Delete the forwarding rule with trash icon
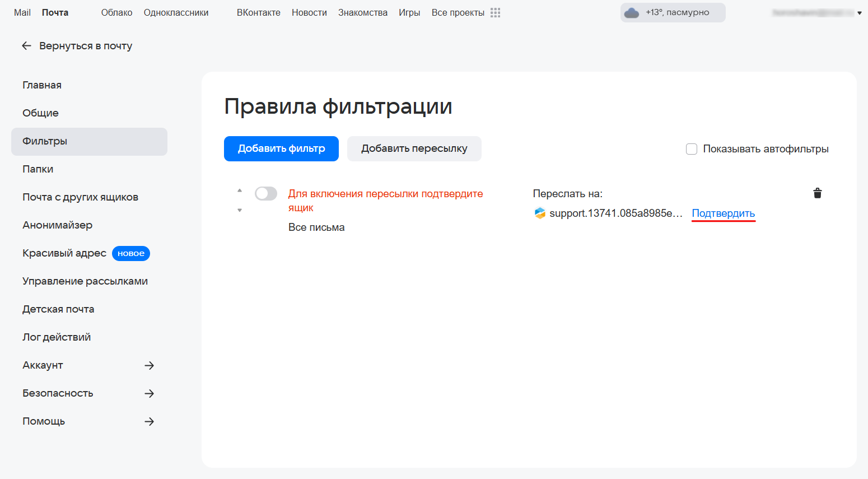 coord(817,193)
